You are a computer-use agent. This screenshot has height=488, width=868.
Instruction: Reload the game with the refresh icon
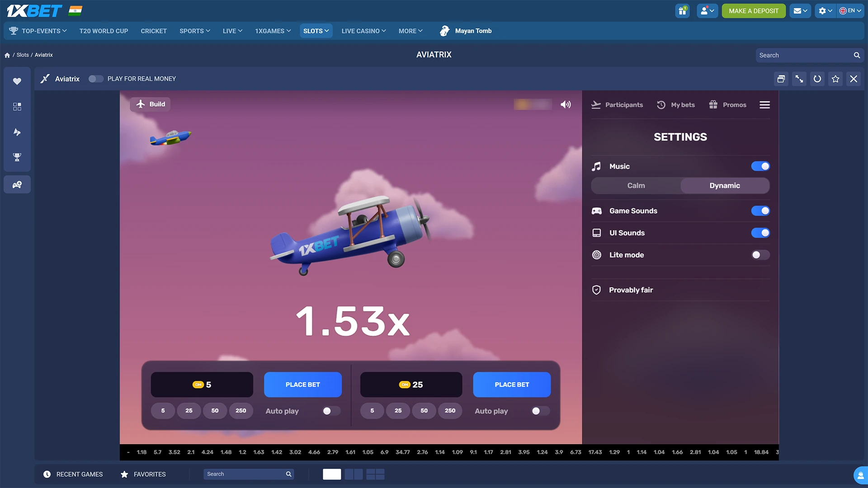817,79
